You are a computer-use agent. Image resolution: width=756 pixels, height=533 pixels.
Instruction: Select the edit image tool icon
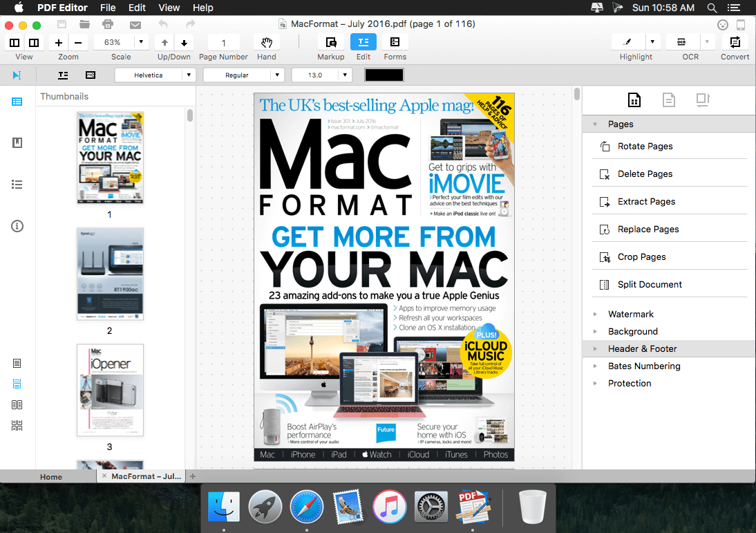(90, 75)
